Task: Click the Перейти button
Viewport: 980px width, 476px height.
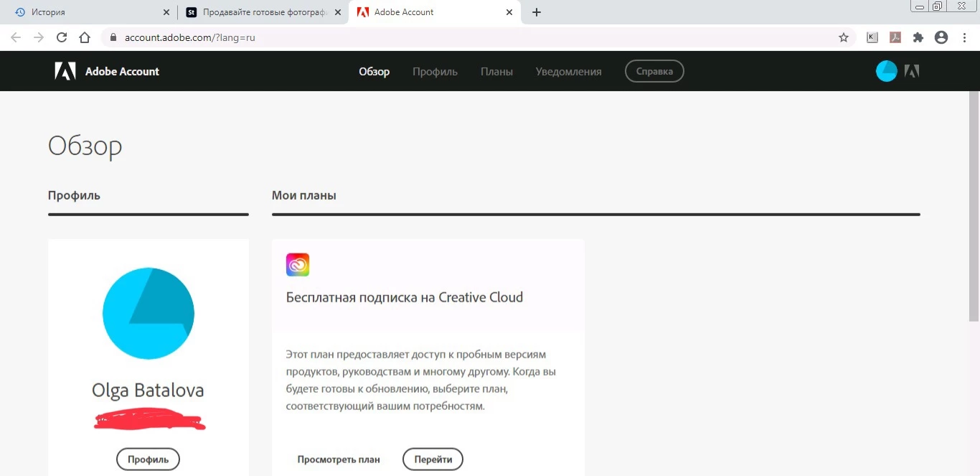Action: (433, 459)
